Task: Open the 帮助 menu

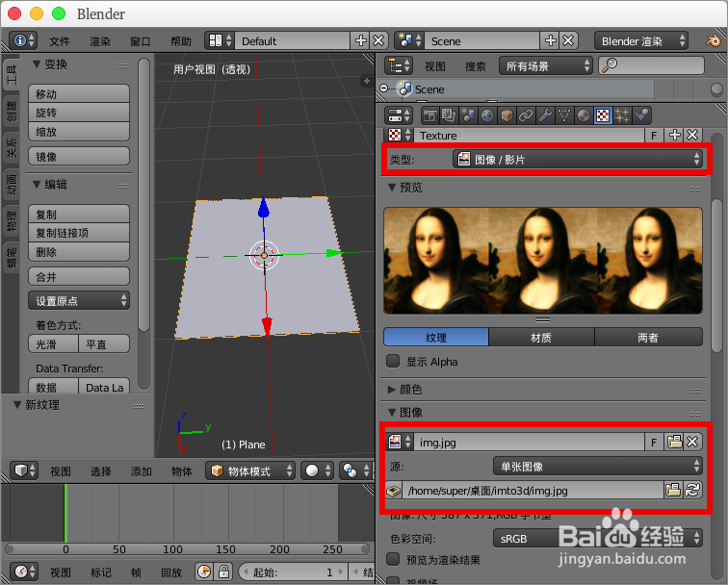Action: pos(181,41)
